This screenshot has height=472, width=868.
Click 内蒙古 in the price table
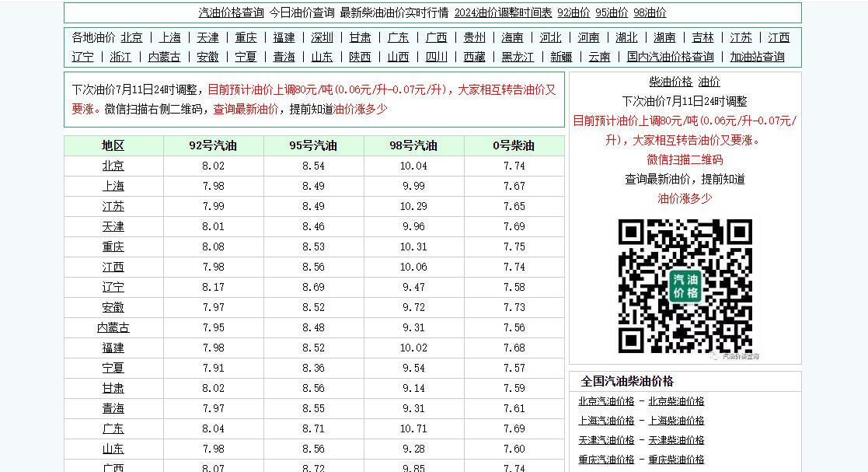113,328
